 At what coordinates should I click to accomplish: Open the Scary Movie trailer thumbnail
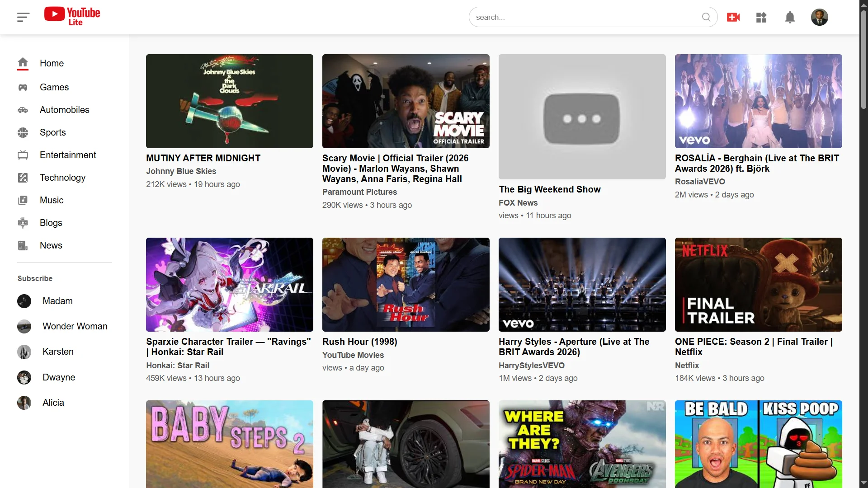click(x=406, y=101)
